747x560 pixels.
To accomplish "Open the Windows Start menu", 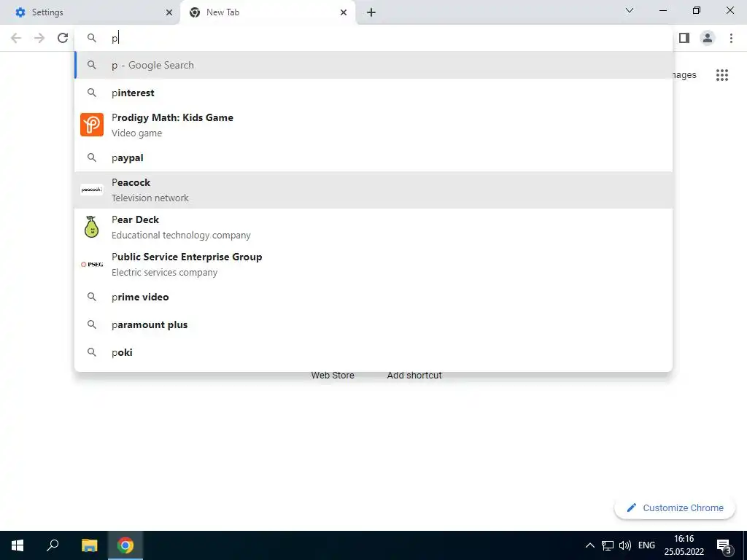I will [x=18, y=545].
